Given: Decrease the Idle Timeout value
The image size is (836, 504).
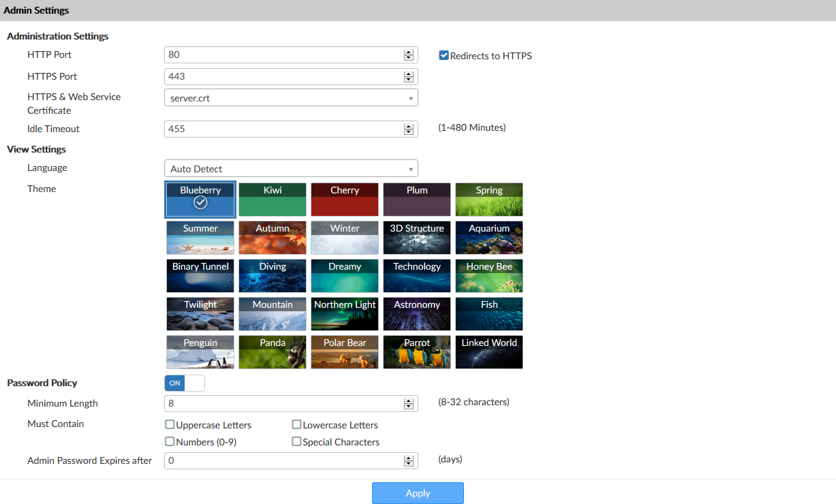Looking at the screenshot, I should [408, 131].
